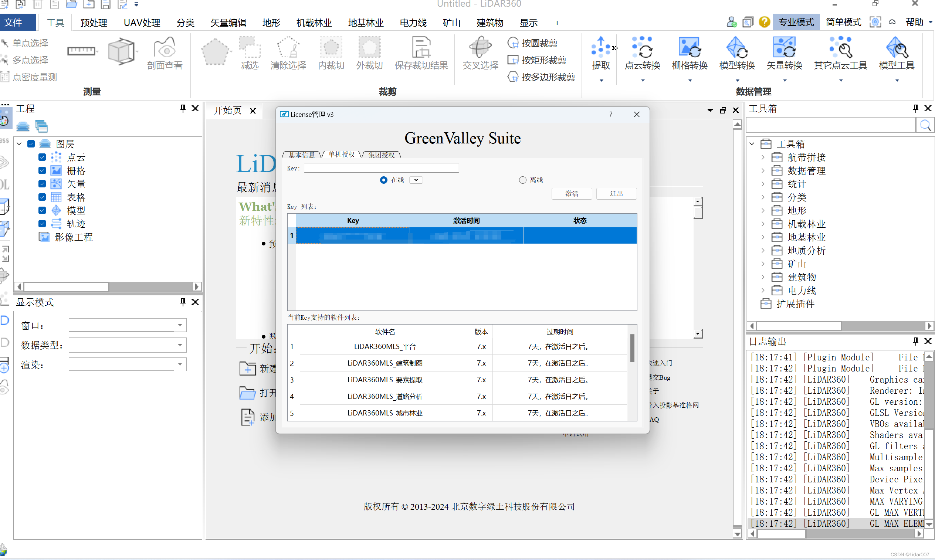
Task: Uncheck the 表格 layer checkbox
Action: pos(42,197)
